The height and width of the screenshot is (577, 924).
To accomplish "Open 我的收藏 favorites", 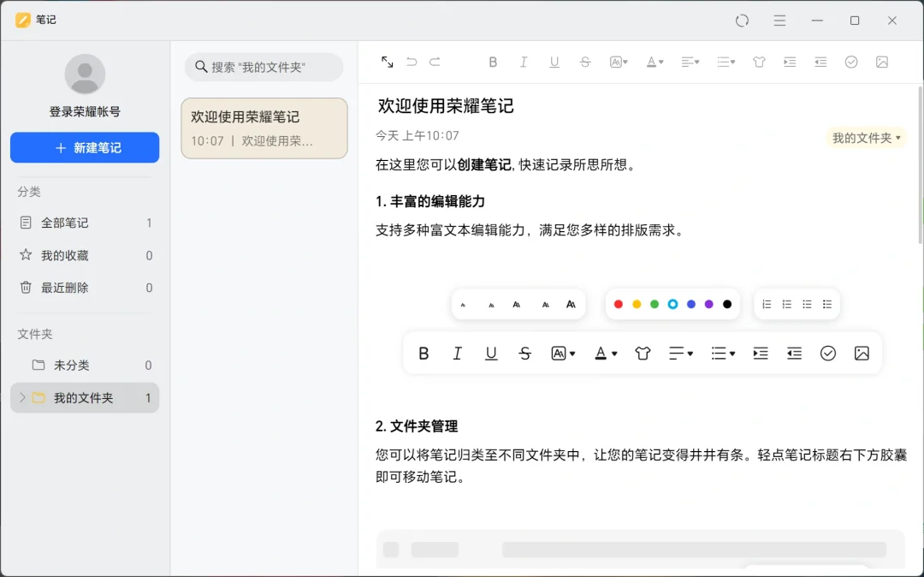I will tap(85, 255).
